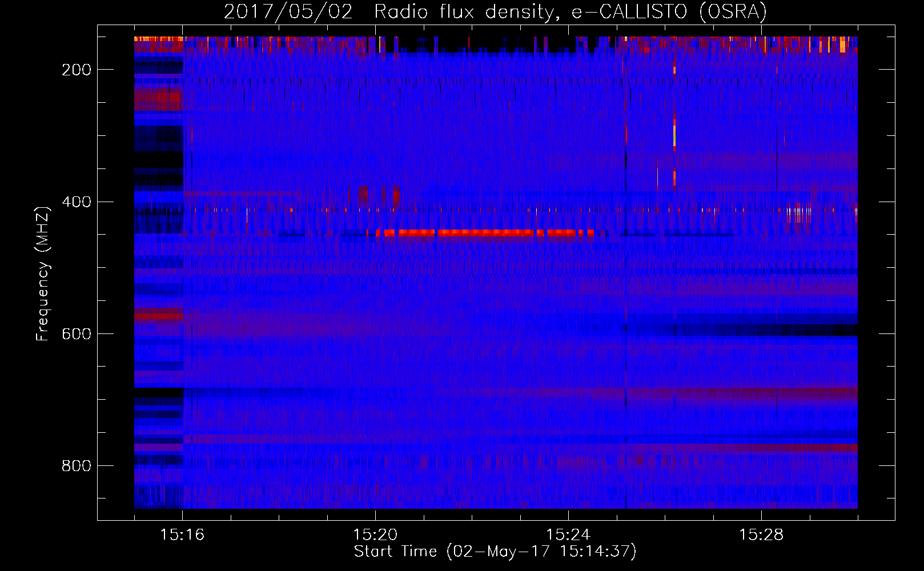Select the 15:28 time tick label
Viewport: 924px width, 571px height.
pyautogui.click(x=761, y=535)
